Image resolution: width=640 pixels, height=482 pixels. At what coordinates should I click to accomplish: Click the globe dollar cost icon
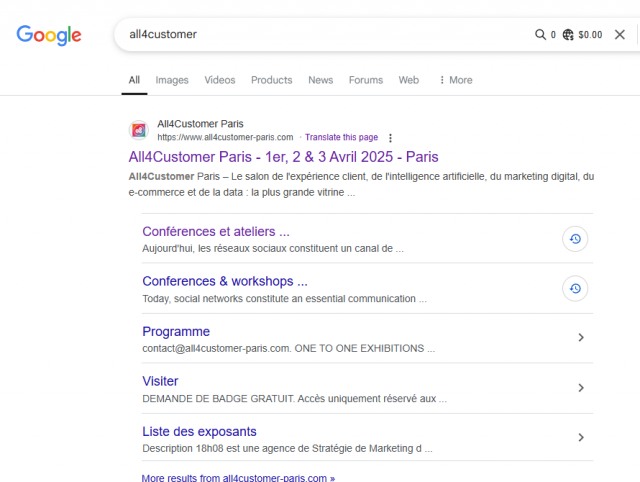coord(568,35)
